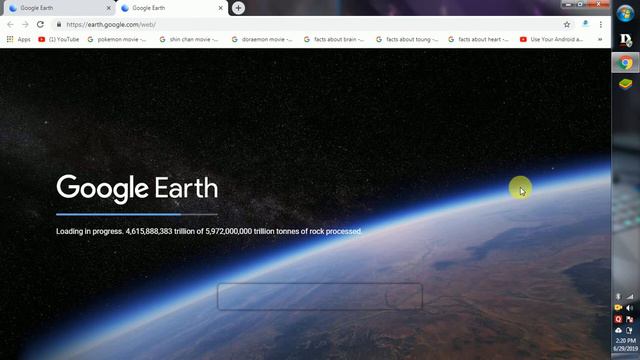
Task: Open the D application taskbar icon
Action: point(625,40)
